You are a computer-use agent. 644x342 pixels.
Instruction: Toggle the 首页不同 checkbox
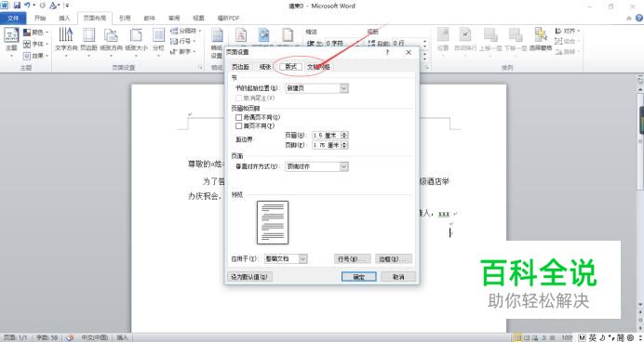[238, 125]
